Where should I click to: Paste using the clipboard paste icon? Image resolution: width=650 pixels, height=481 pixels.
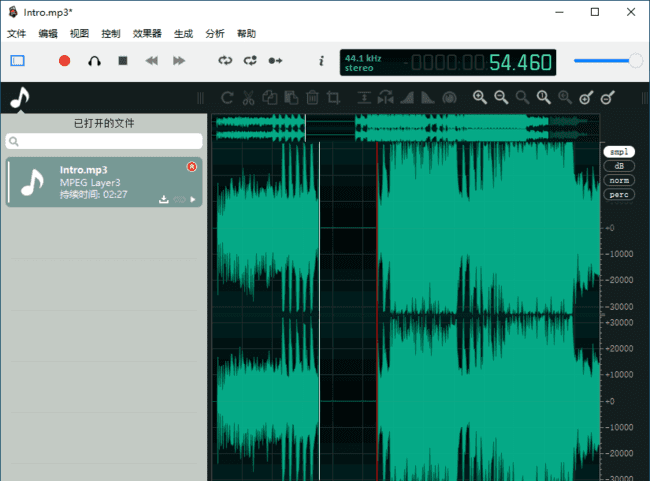coord(291,98)
